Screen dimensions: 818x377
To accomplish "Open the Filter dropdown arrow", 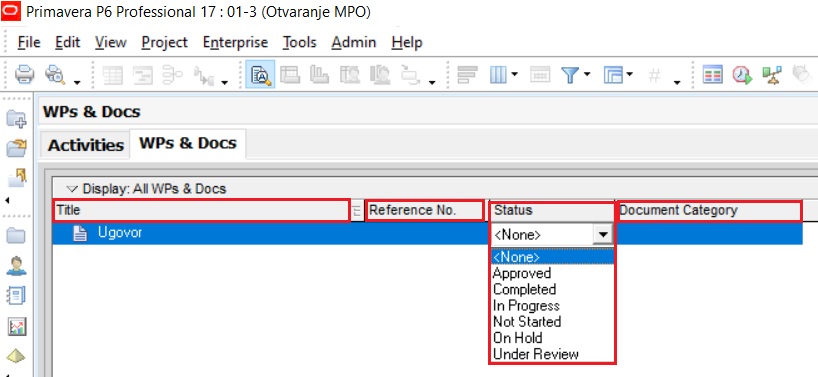I will 587,75.
